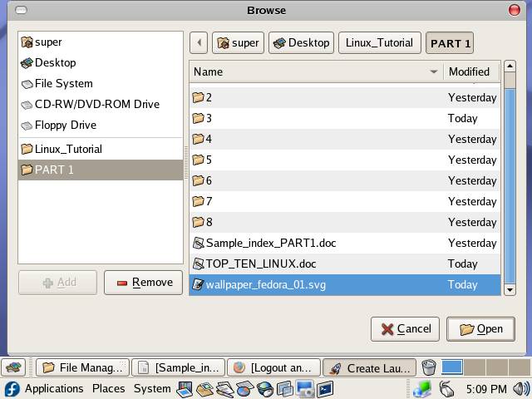Click the Cancel button

tap(405, 329)
